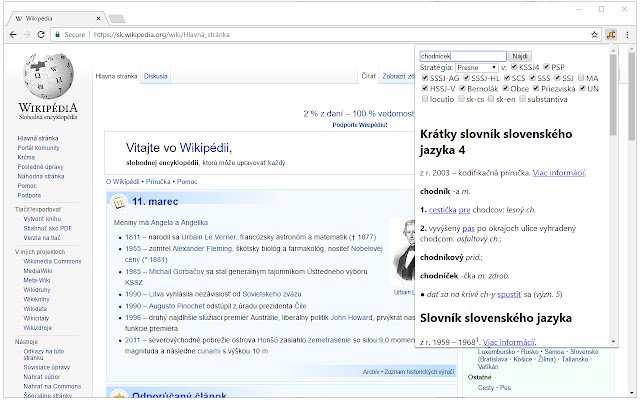Viewport: 640px width, 400px height.
Task: Click the green Secure padlock icon
Action: (58, 35)
